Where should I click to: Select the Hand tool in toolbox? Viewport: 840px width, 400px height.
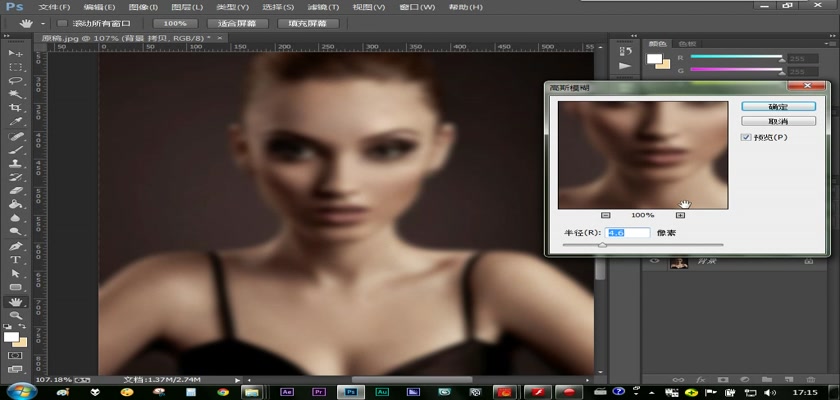(x=16, y=302)
